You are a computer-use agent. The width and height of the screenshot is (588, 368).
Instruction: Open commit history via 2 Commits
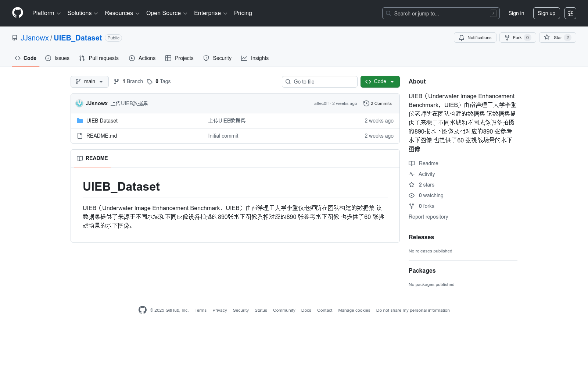pos(377,103)
